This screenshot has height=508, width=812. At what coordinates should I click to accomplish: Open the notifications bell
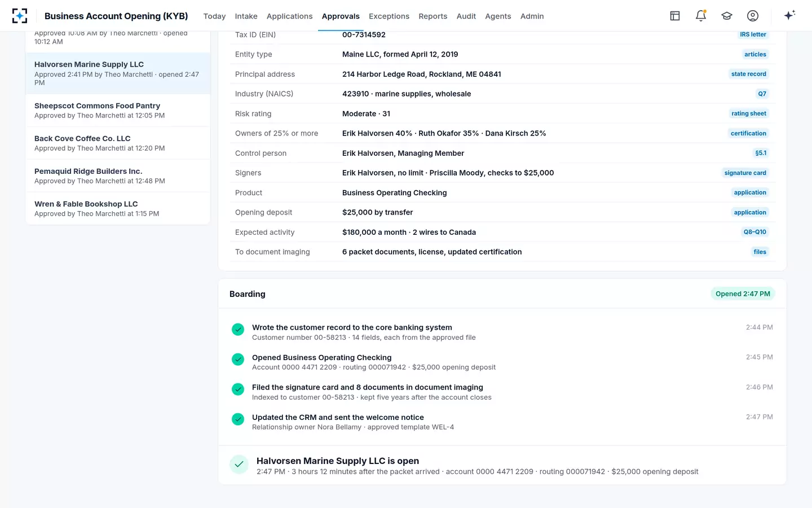click(701, 16)
